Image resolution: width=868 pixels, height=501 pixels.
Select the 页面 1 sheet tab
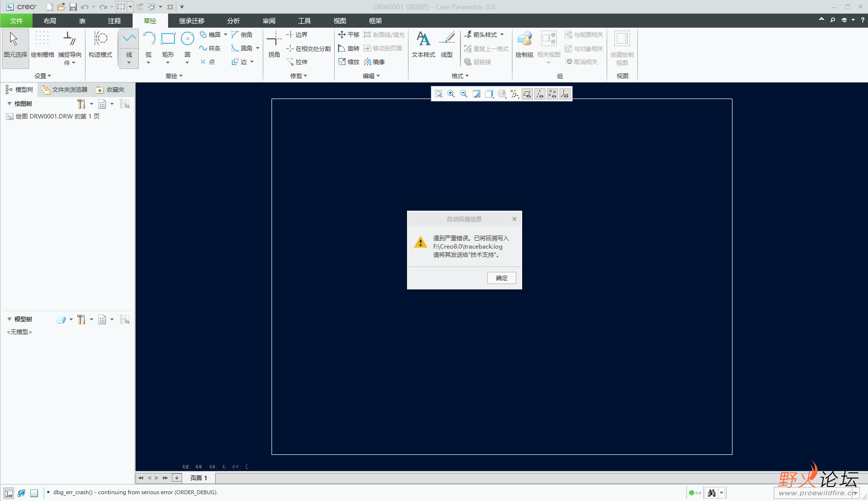(199, 478)
